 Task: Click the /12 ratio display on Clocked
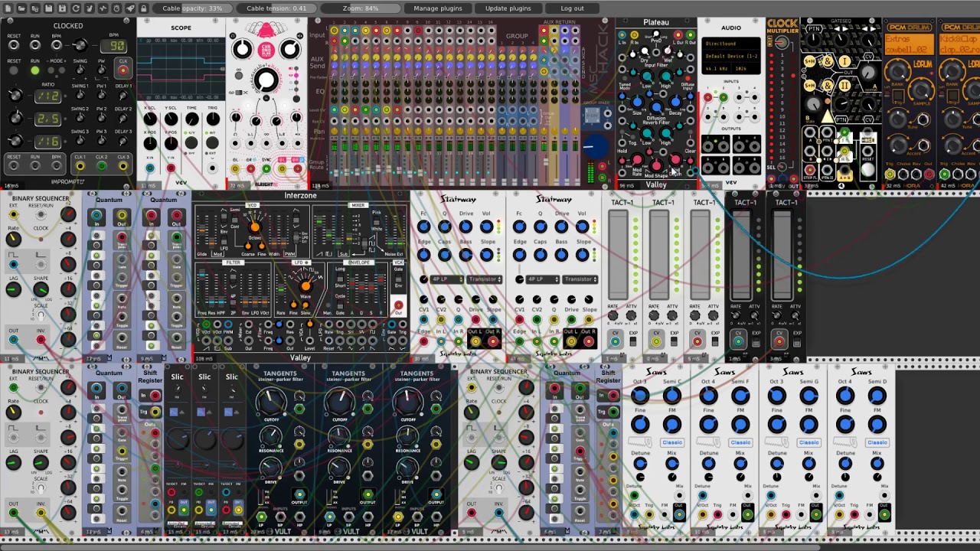[x=48, y=96]
